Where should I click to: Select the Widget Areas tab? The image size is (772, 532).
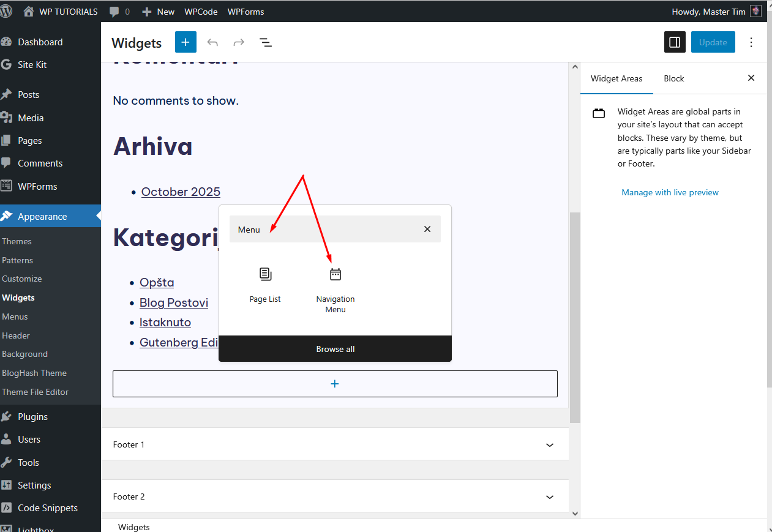[x=616, y=78]
